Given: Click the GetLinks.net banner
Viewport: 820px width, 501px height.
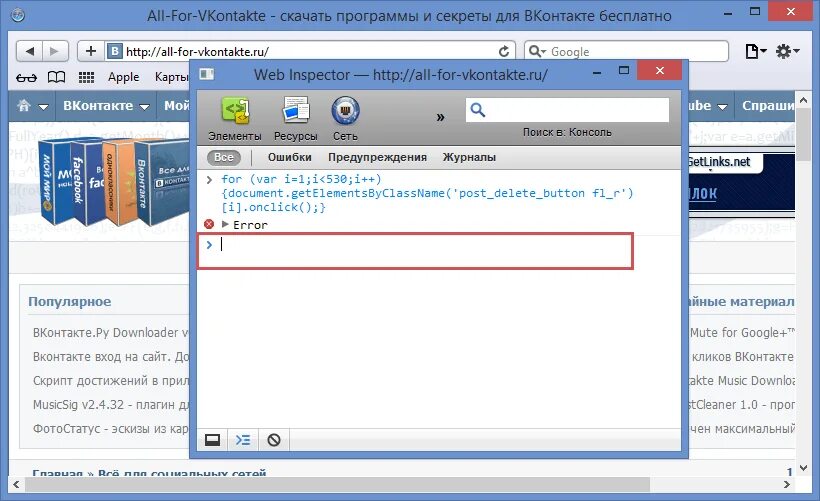Looking at the screenshot, I should (x=741, y=182).
